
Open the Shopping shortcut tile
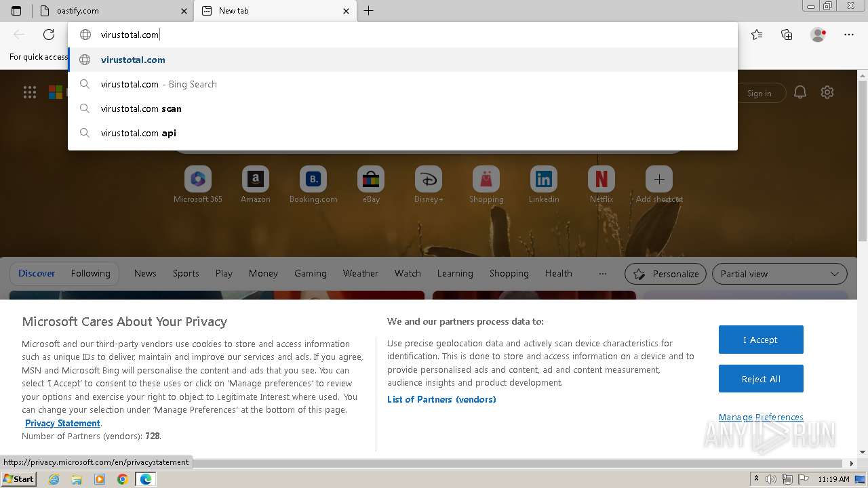(486, 184)
